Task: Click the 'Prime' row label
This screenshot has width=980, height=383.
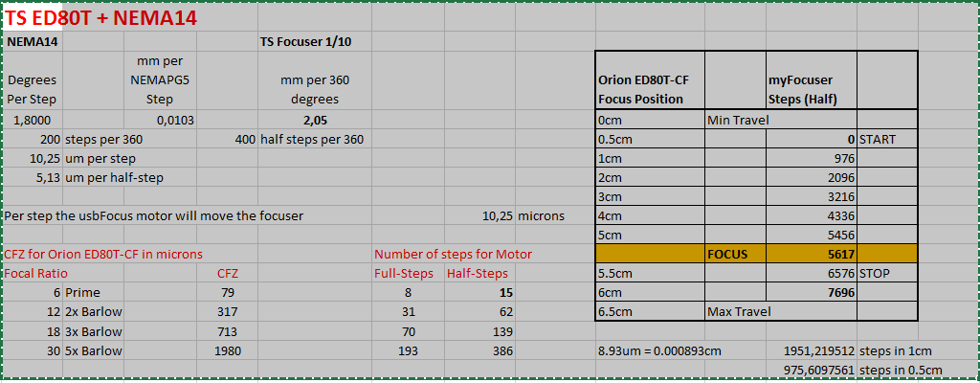Action: 82,292
